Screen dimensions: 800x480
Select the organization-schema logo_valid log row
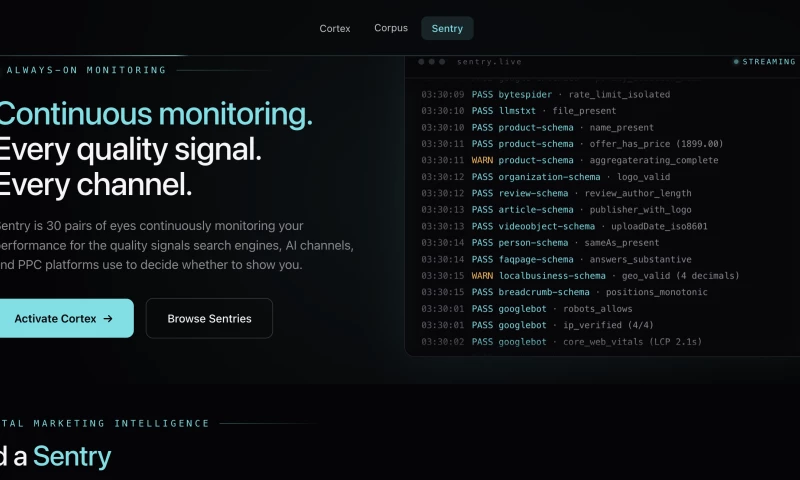[545, 177]
